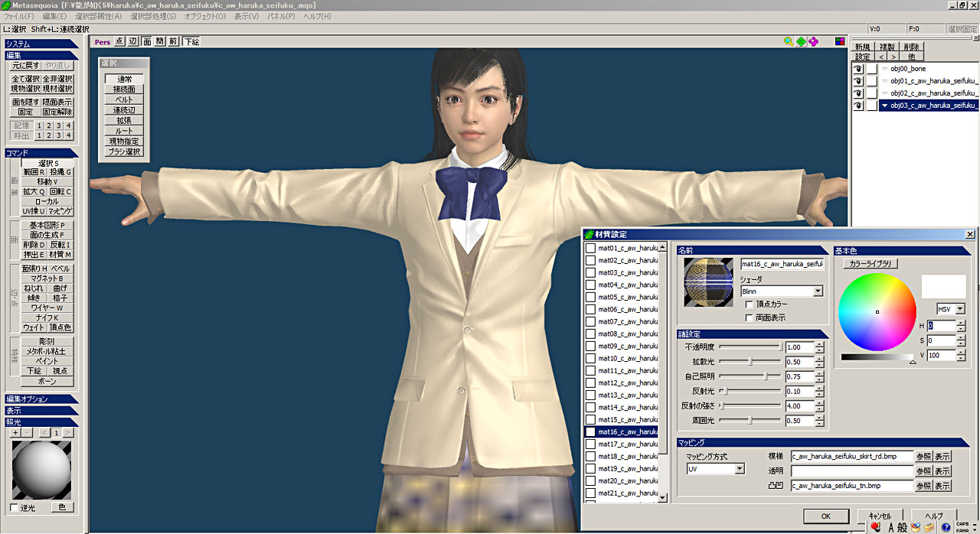Enable the 逆光 backlight checkbox

pos(15,508)
